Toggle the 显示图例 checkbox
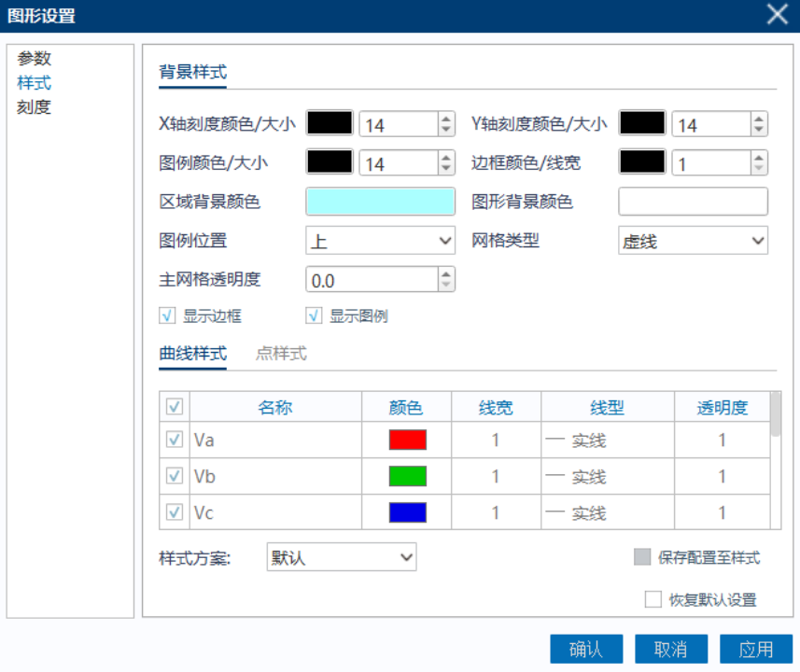Screen dimensions: 800x672 pos(315,315)
